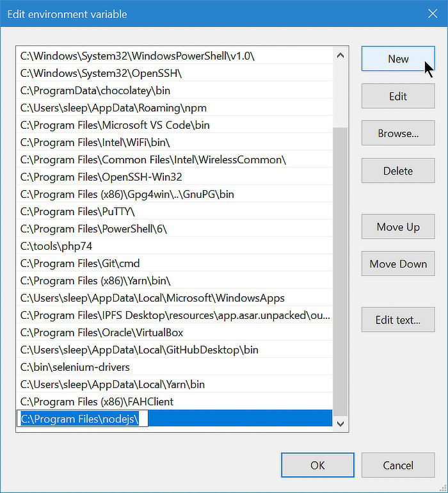This screenshot has width=448, height=493.
Task: Select the Intel\WirelessCommon\ entry
Action: [175, 159]
